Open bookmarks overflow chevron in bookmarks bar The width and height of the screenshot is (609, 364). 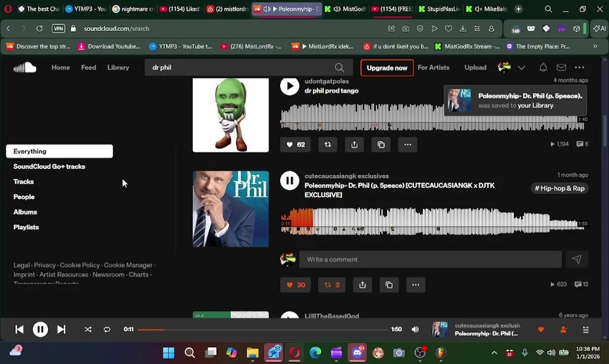(595, 47)
